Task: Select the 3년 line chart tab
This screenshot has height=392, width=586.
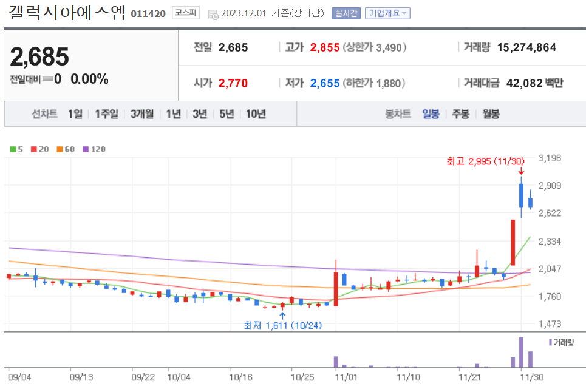Action: (200, 114)
